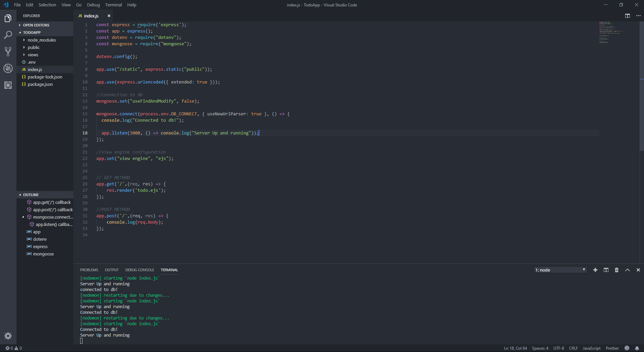644x352 pixels.
Task: Open the Terminal menu
Action: pos(113,5)
